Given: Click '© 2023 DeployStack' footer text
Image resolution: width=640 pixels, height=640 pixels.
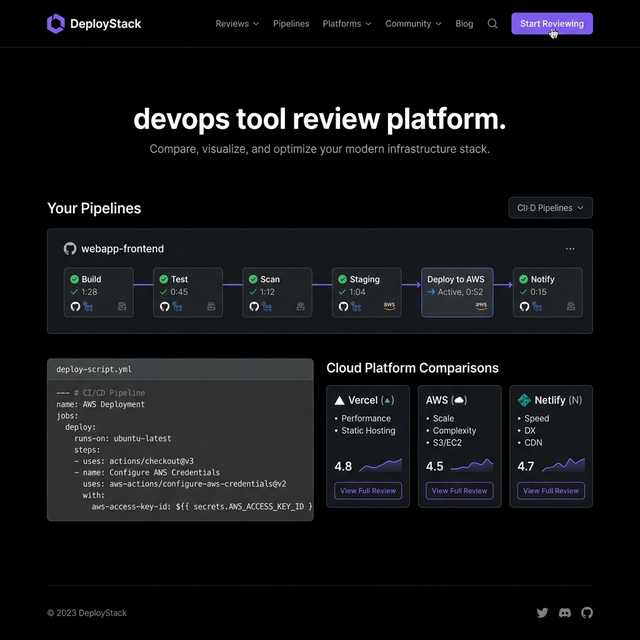Looking at the screenshot, I should point(87,613).
